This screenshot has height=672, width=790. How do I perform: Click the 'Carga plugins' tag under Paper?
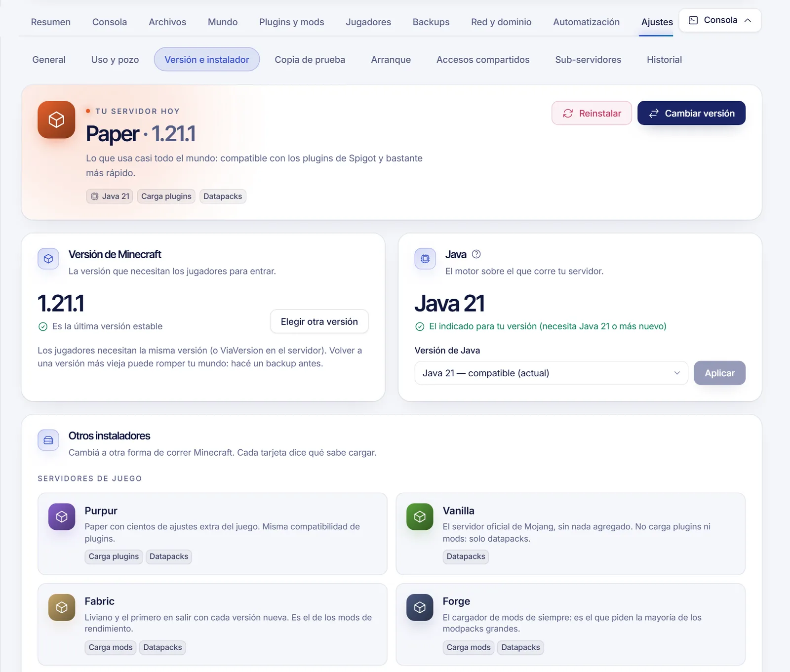click(x=166, y=196)
